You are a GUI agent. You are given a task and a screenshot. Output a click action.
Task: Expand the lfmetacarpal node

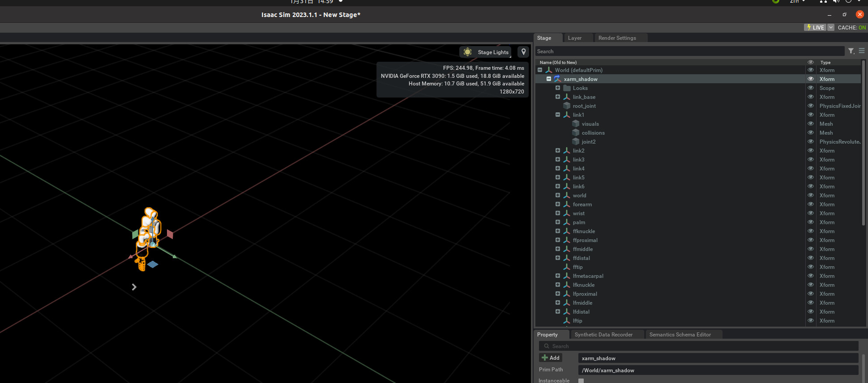tap(558, 276)
